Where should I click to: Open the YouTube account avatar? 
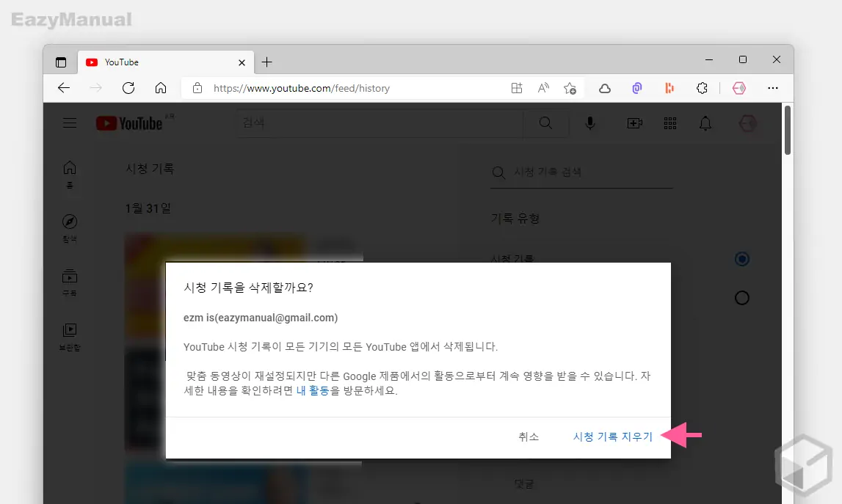coord(747,123)
